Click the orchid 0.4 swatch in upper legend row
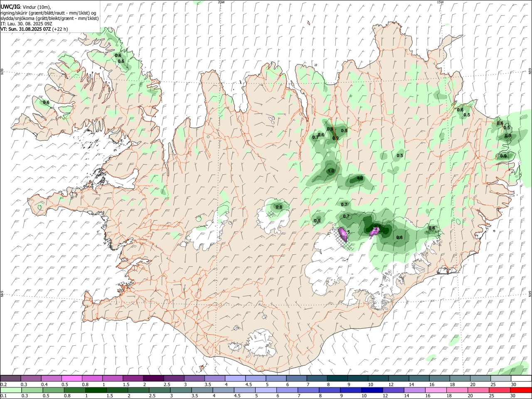The height and width of the screenshot is (399, 532). (51, 379)
